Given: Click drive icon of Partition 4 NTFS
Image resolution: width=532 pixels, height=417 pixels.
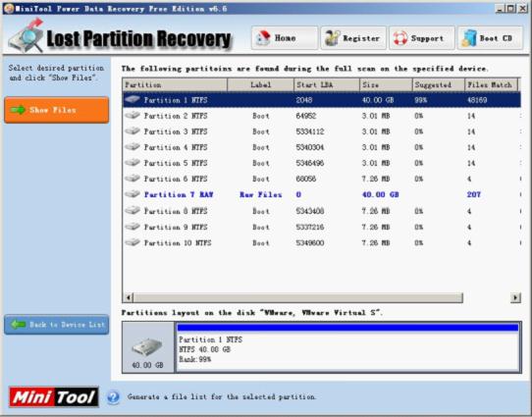Looking at the screenshot, I should [x=133, y=146].
